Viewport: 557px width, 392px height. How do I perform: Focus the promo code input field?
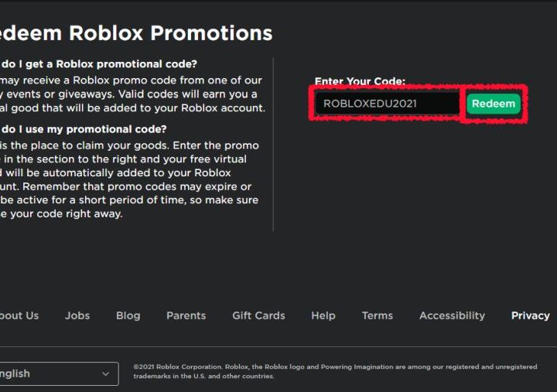click(387, 104)
